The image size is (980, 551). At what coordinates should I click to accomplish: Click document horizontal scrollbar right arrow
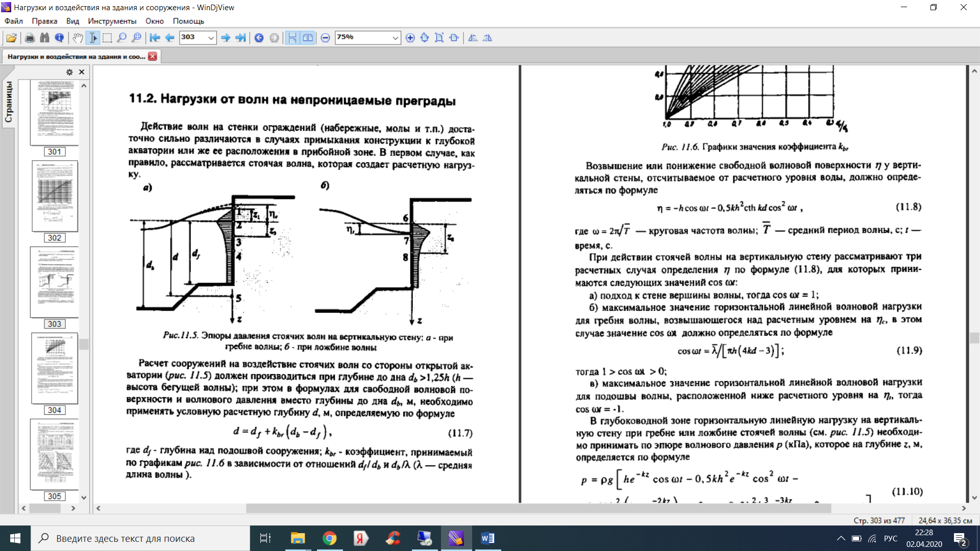point(964,508)
